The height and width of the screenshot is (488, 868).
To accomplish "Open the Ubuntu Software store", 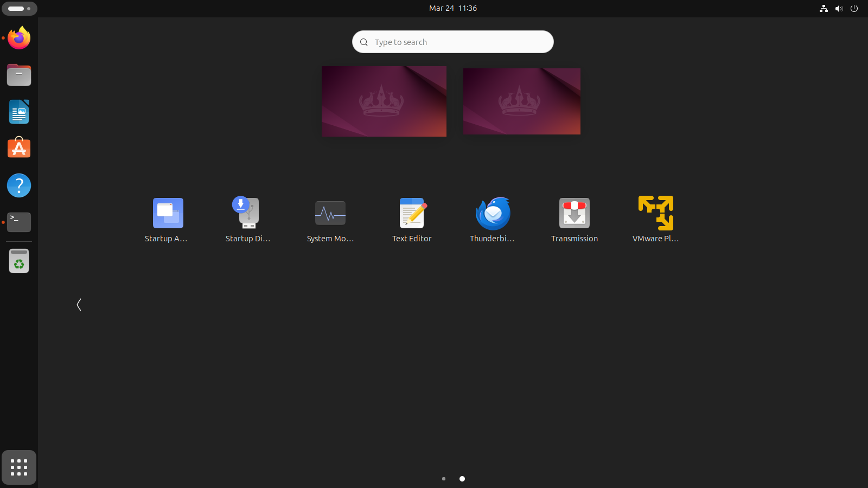I will 19,147.
